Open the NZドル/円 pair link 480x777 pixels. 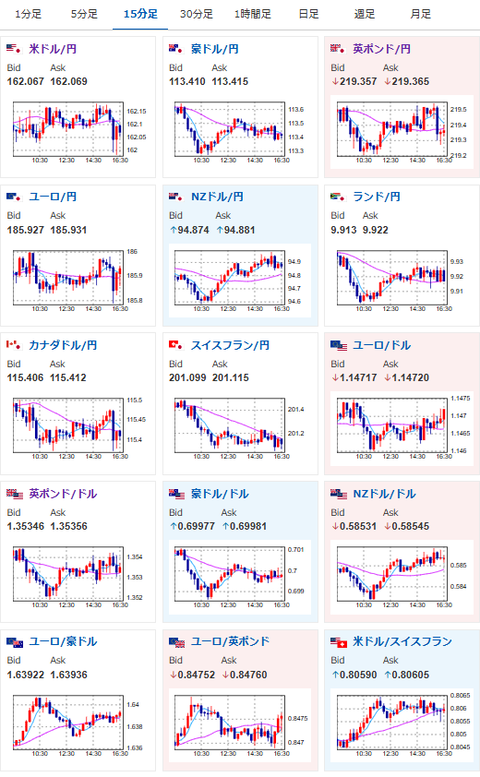point(217,197)
